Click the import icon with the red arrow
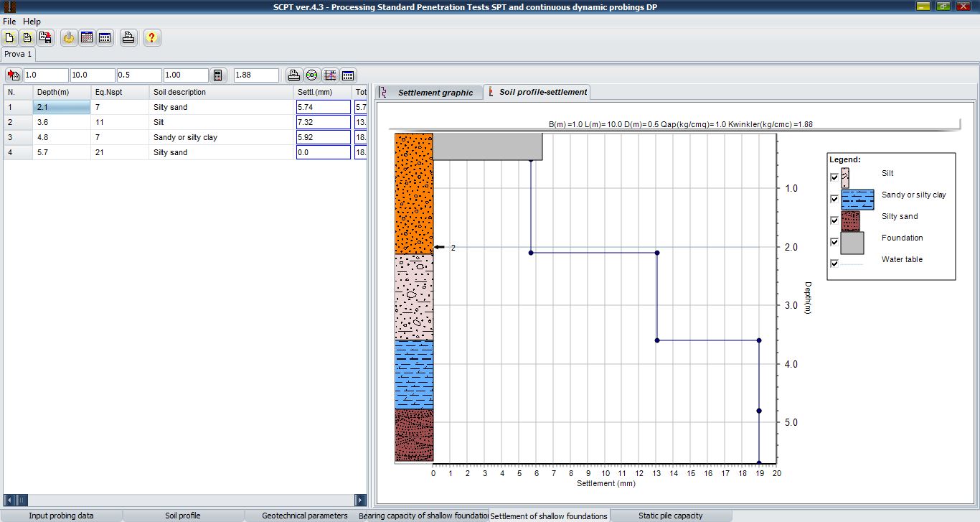980x522 pixels. point(14,75)
